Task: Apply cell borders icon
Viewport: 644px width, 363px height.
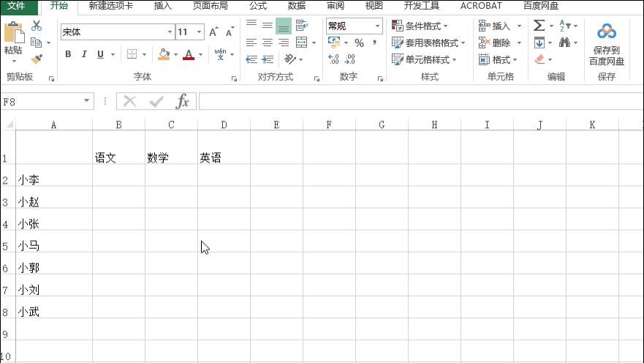Action: [132, 54]
